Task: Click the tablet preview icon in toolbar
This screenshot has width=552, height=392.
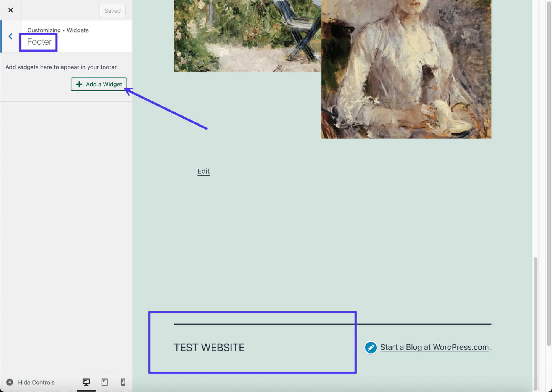Action: [104, 382]
